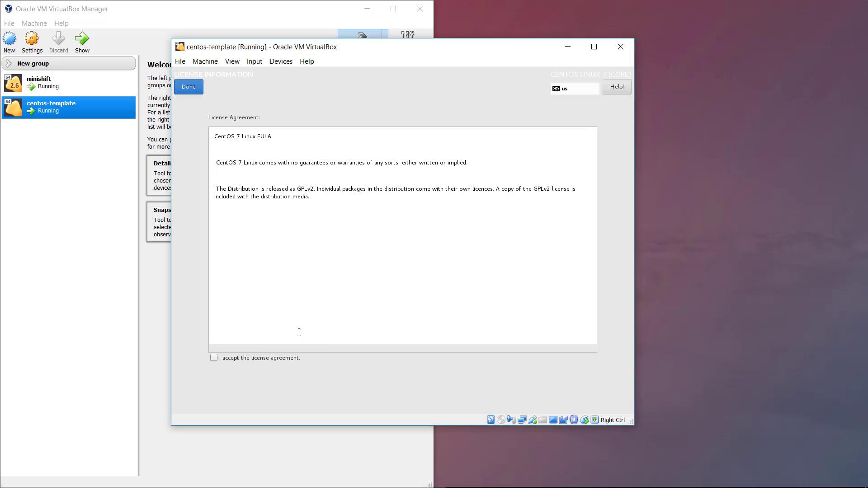This screenshot has height=488, width=868.
Task: Open the us keyboard layout selector
Action: pyautogui.click(x=575, y=89)
